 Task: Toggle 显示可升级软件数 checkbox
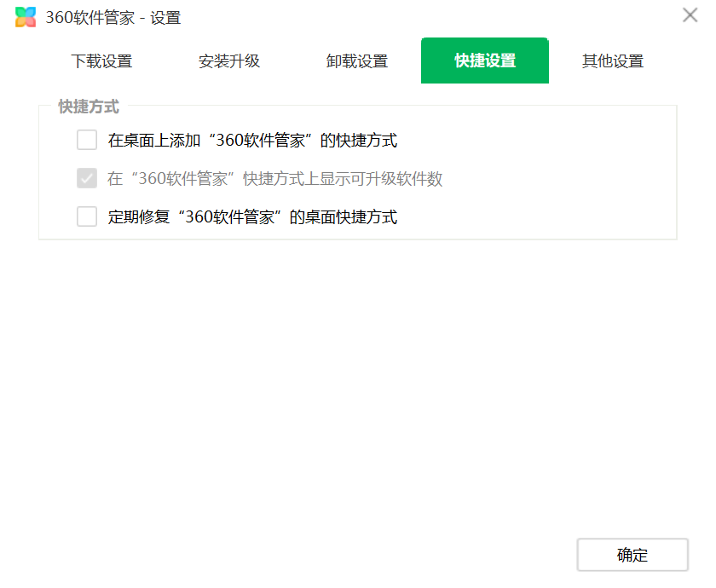point(87,178)
